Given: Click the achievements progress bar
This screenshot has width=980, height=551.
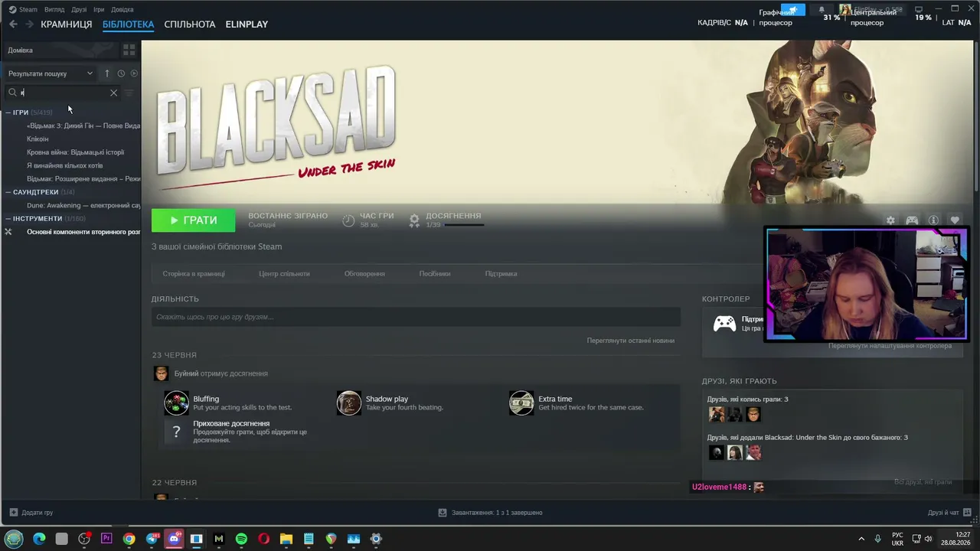Looking at the screenshot, I should coord(464,225).
